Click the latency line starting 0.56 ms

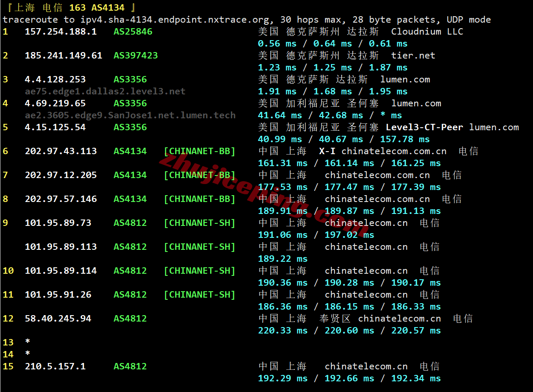click(x=333, y=44)
